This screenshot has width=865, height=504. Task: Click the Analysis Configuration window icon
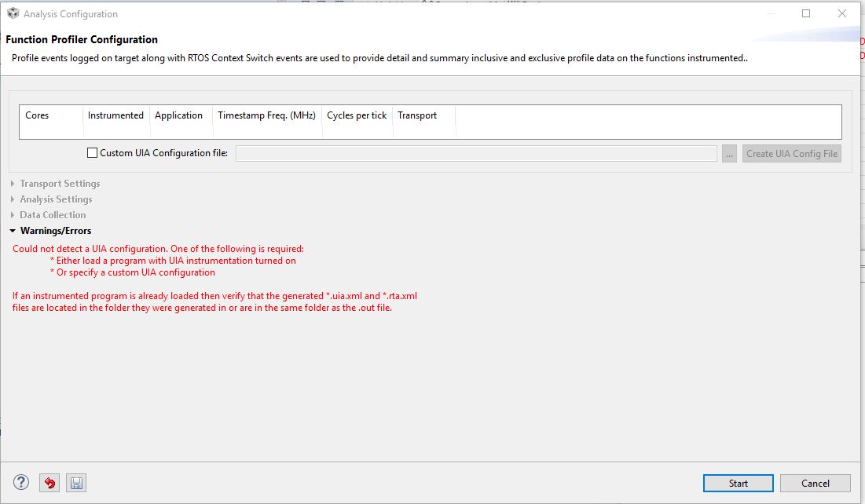pos(13,13)
